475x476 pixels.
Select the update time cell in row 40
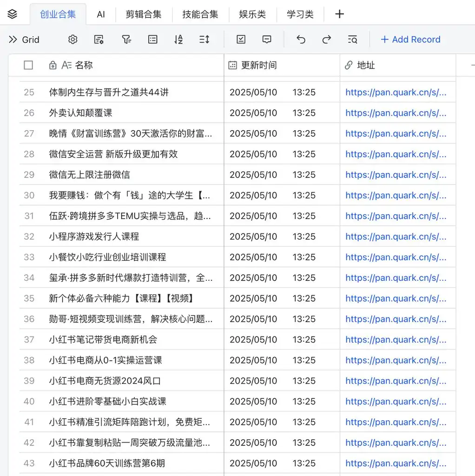[x=282, y=401]
